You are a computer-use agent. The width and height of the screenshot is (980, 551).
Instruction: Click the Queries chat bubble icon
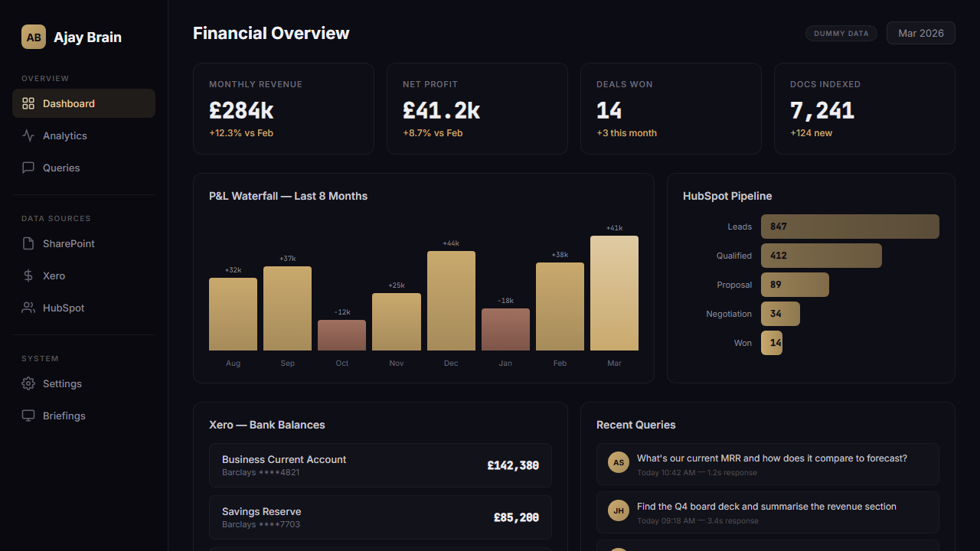[x=28, y=168]
